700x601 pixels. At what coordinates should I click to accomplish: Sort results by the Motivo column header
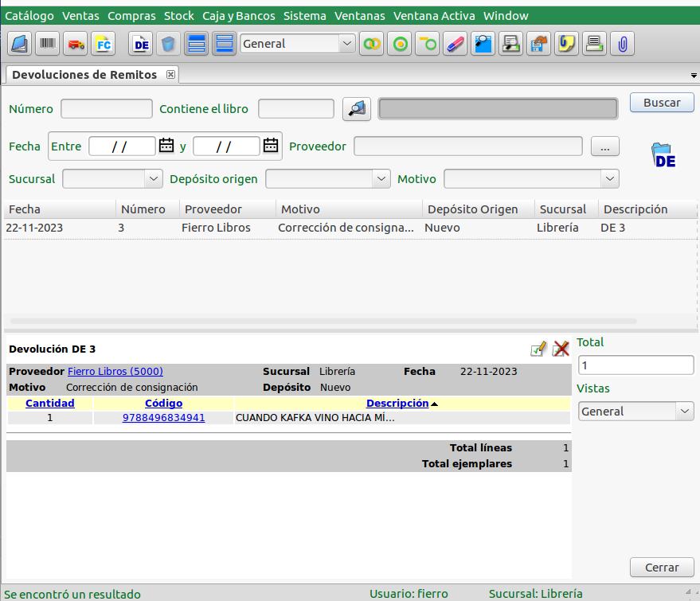349,209
